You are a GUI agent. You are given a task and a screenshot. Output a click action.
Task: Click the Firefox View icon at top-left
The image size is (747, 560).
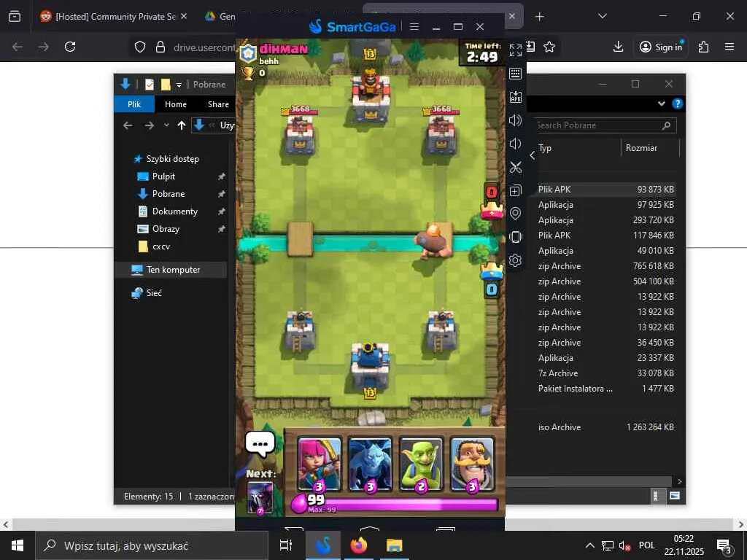click(x=15, y=16)
